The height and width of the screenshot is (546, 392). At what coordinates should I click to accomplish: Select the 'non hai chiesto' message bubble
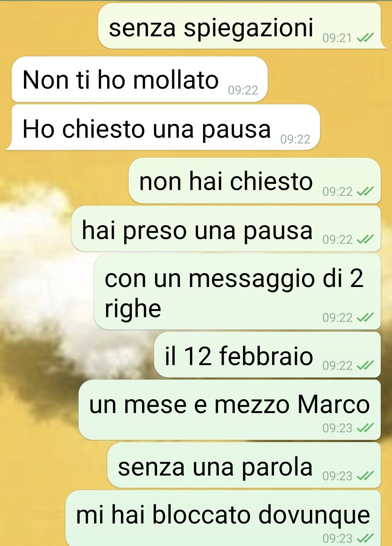(255, 181)
